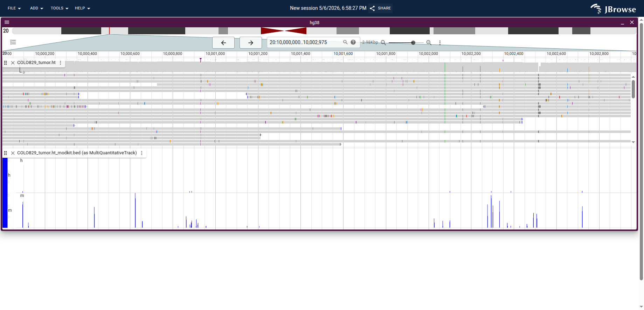Click the blue color bar in modkit track
Image resolution: width=644 pixels, height=310 pixels.
5,193
